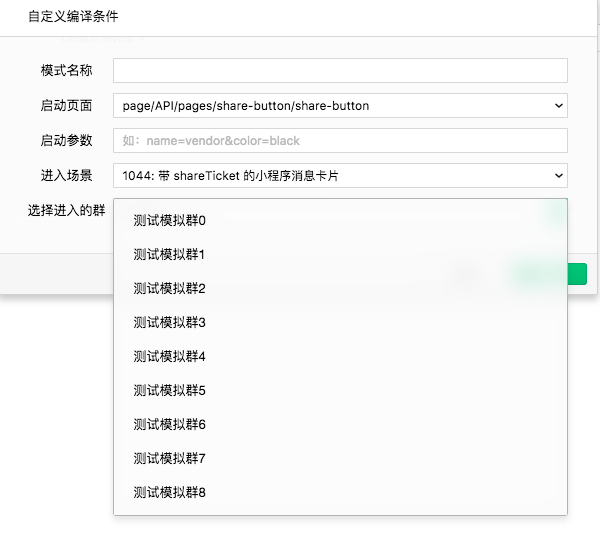Click the 启动参数 label text

click(x=67, y=141)
